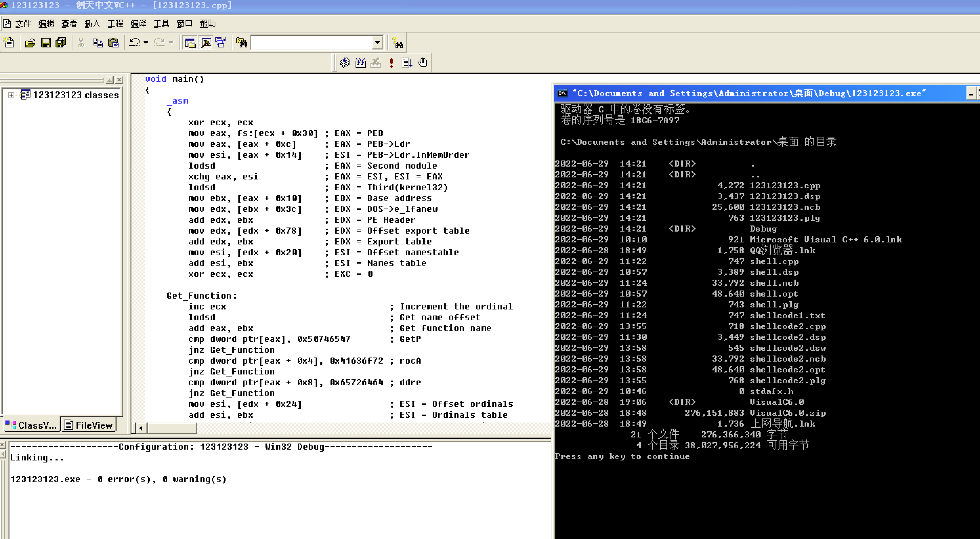The width and height of the screenshot is (980, 539).
Task: Click the New Text File toolbar icon
Action: click(9, 43)
